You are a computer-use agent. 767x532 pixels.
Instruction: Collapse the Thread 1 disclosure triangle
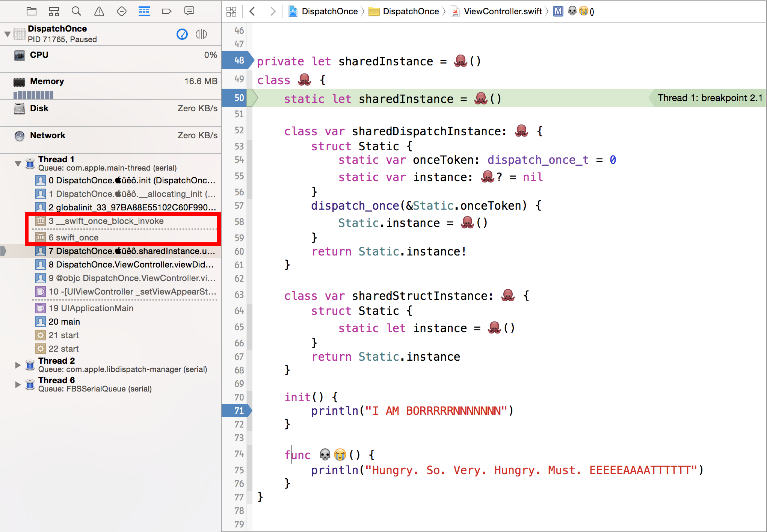(18, 163)
